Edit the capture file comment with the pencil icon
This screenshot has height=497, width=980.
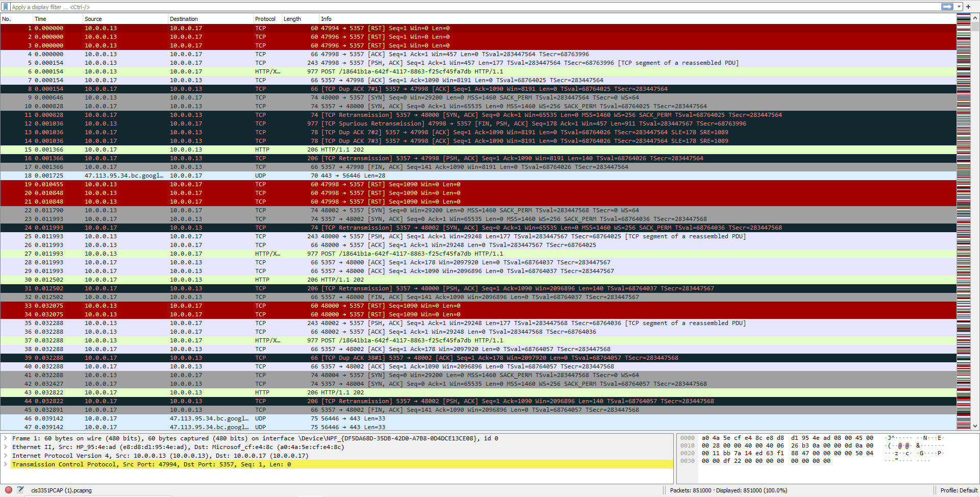[x=20, y=490]
